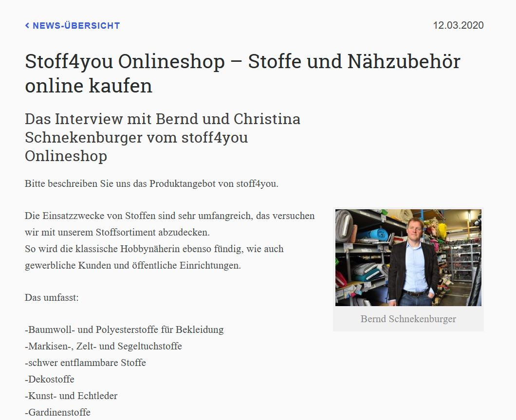Click the date 12.03.2020
Viewport: 516px width, 420px height.
pyautogui.click(x=458, y=25)
